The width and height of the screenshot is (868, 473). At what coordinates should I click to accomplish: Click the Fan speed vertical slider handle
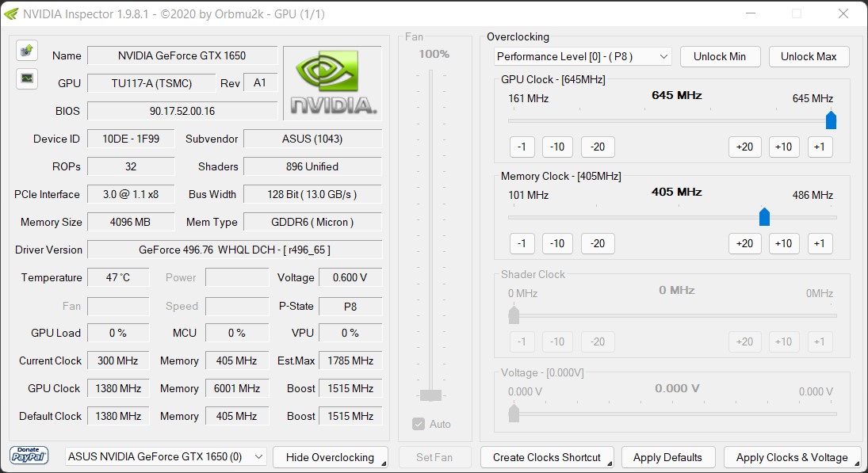click(430, 395)
